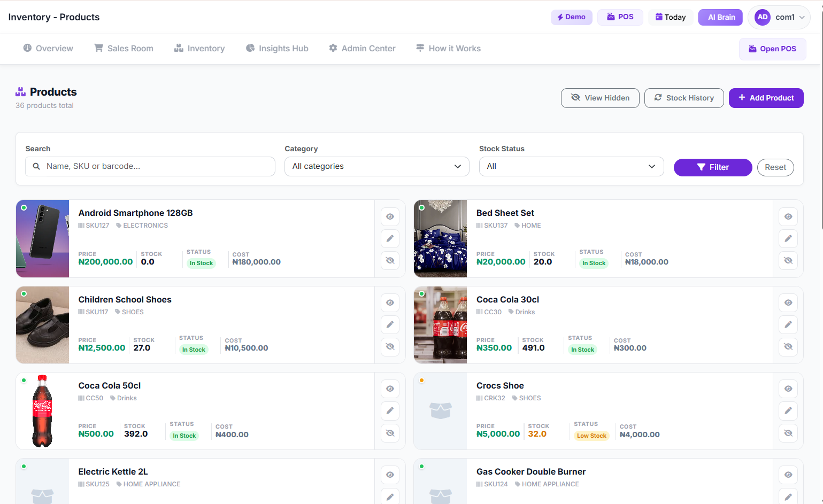
Task: Click the Open POS button
Action: tap(772, 49)
